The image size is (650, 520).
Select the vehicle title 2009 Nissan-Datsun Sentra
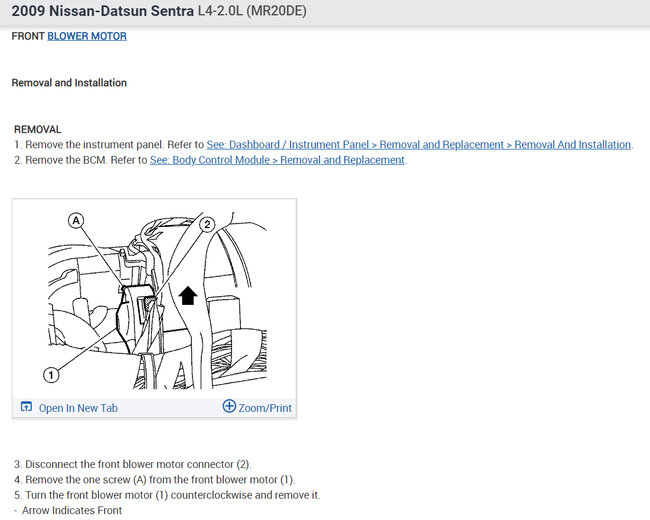coord(102,11)
